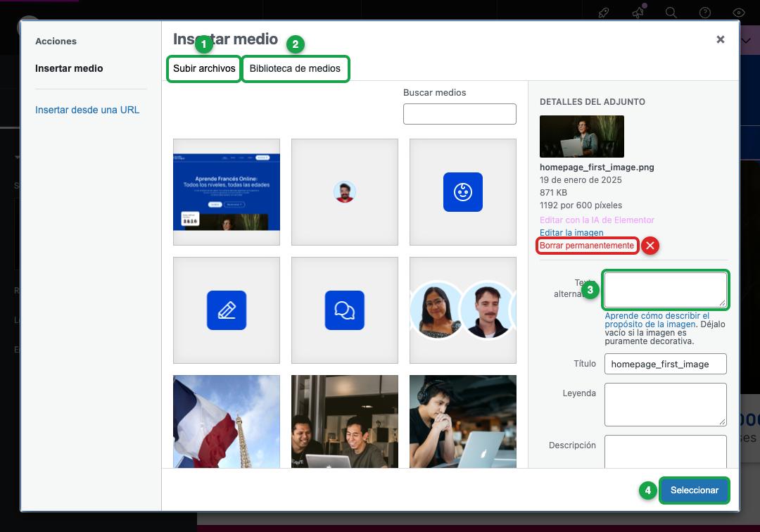Click the eye preview icon in top bar
The height and width of the screenshot is (532, 760).
738,13
